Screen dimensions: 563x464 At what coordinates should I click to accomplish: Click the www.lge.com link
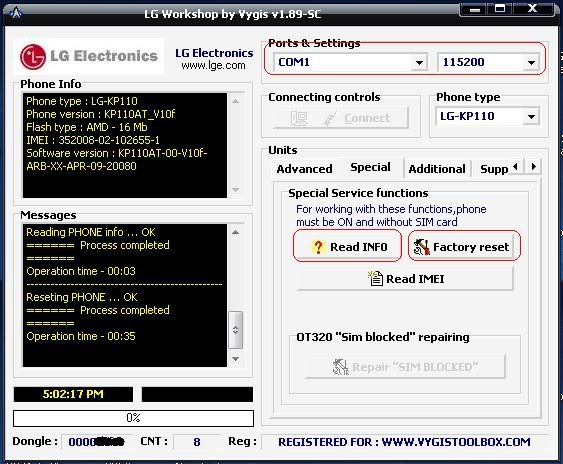[213, 66]
